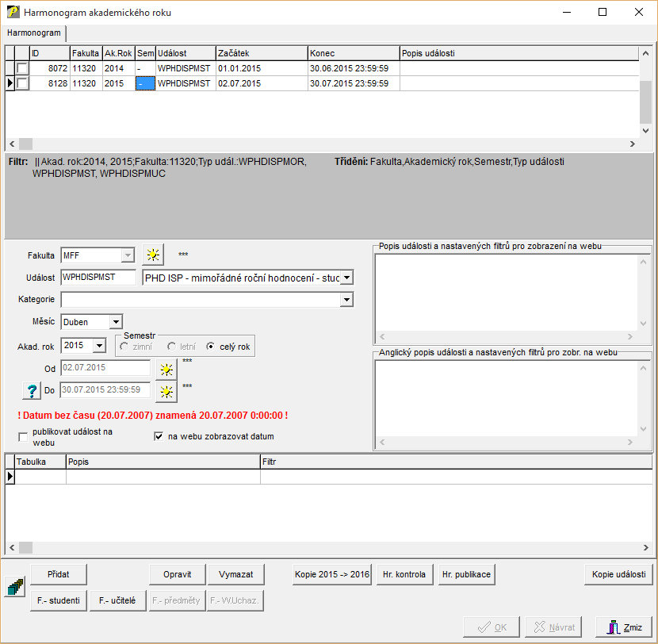
Task: Click the sun icon beside the Do date
Action: (166, 390)
